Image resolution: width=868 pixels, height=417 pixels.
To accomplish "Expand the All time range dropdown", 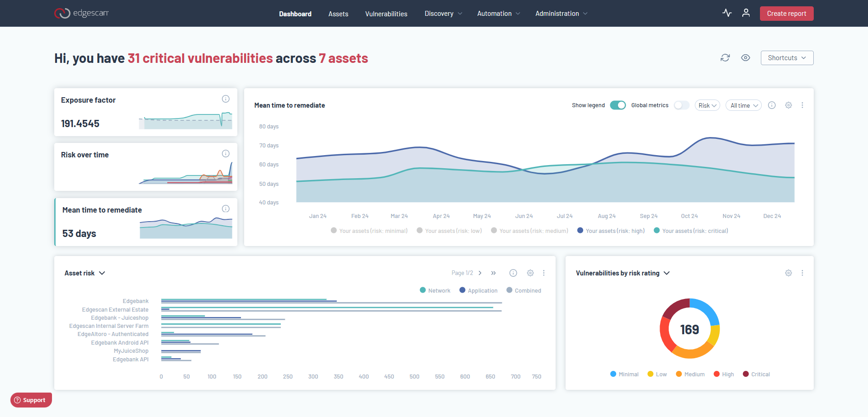I will 744,105.
